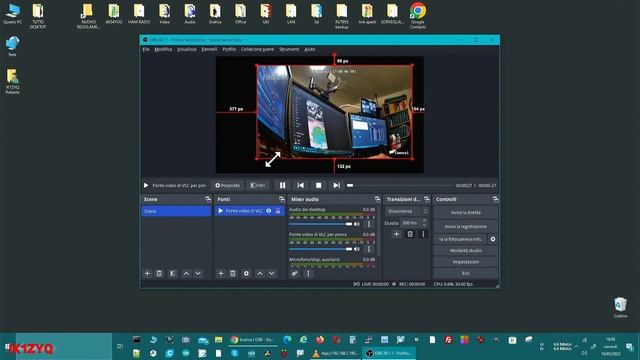Select the Cestino recycle bin icon

(620, 308)
